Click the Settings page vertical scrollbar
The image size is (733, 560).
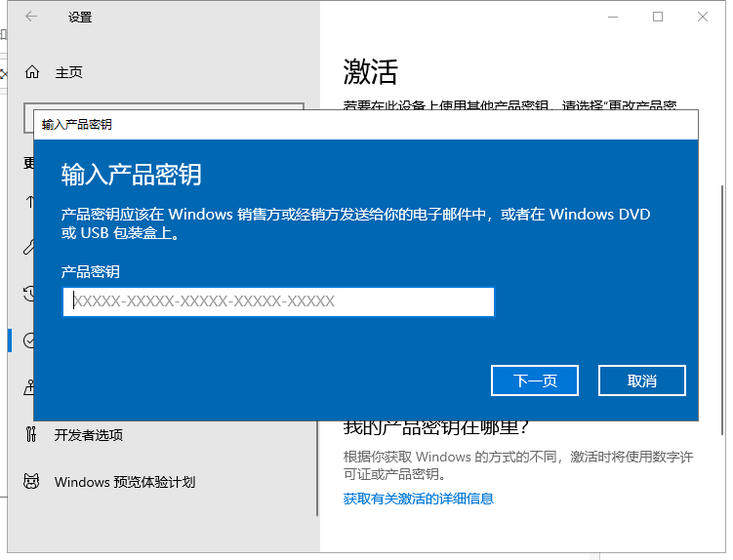(x=722, y=311)
